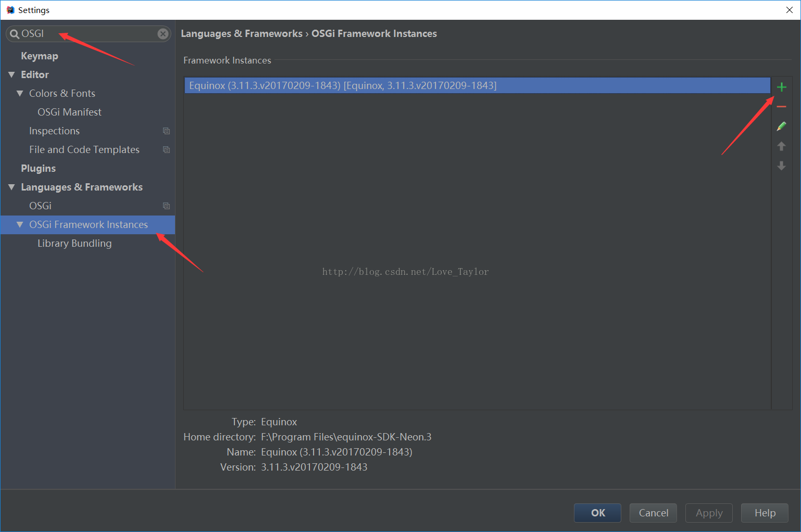Viewport: 801px width, 532px height.
Task: Cancel the Settings dialog
Action: click(653, 513)
